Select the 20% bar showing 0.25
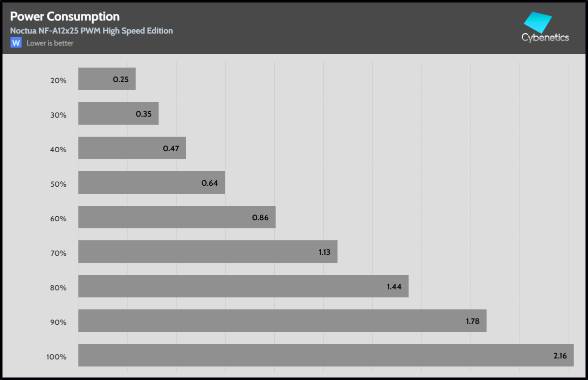 [107, 79]
